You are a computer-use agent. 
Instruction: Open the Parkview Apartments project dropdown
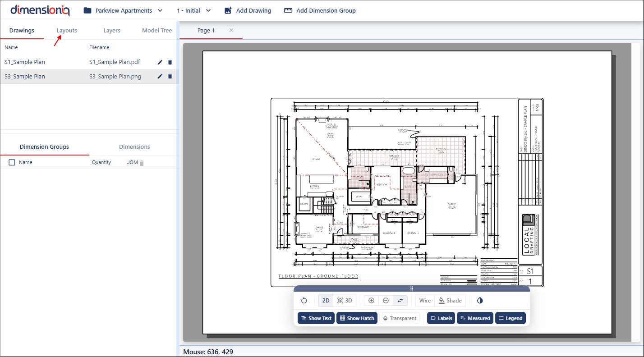pos(123,10)
